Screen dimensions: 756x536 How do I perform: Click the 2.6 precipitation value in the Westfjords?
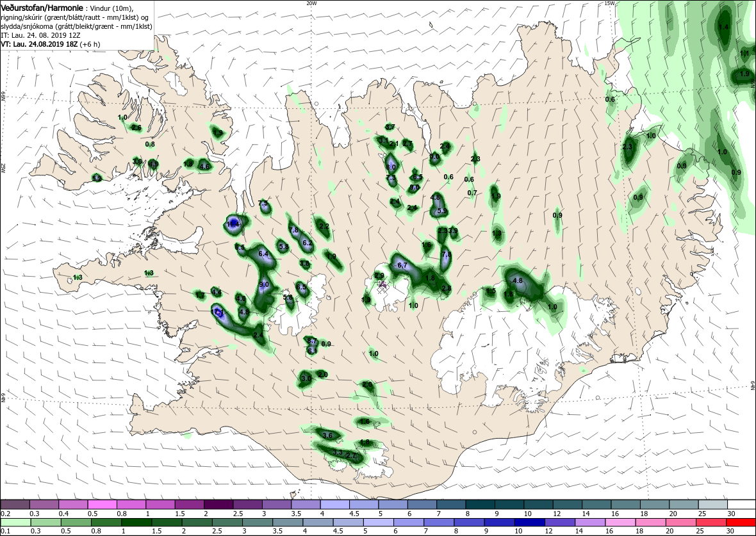point(136,127)
